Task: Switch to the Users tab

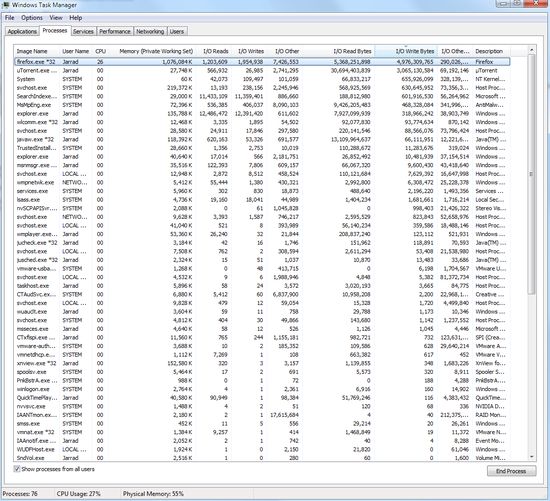Action: tap(177, 31)
